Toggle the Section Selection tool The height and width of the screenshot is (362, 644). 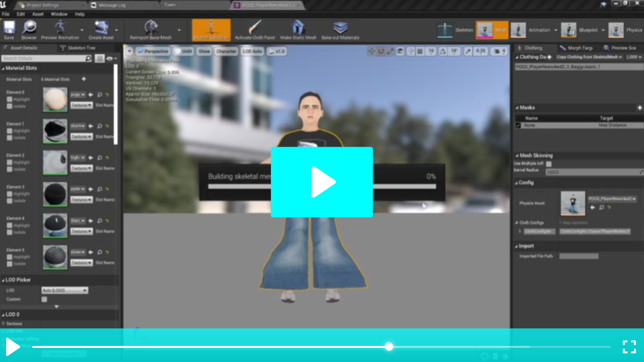tap(211, 30)
